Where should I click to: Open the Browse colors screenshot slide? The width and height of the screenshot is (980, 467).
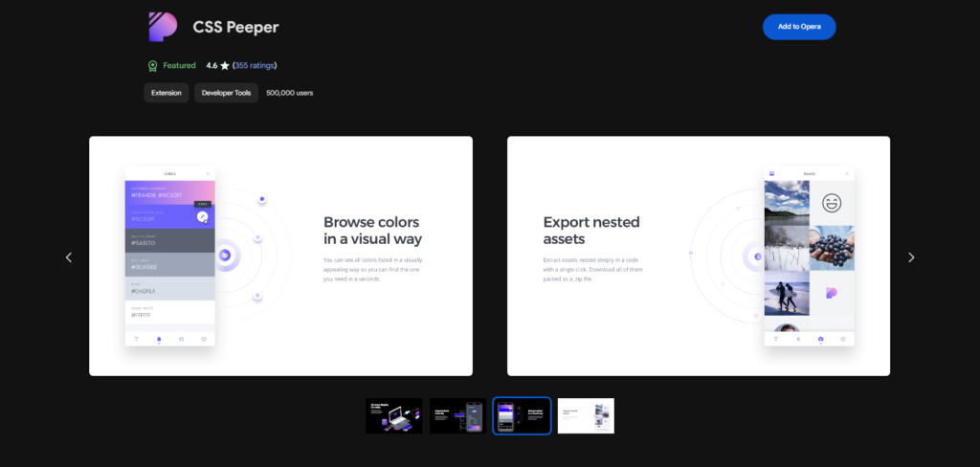[280, 256]
